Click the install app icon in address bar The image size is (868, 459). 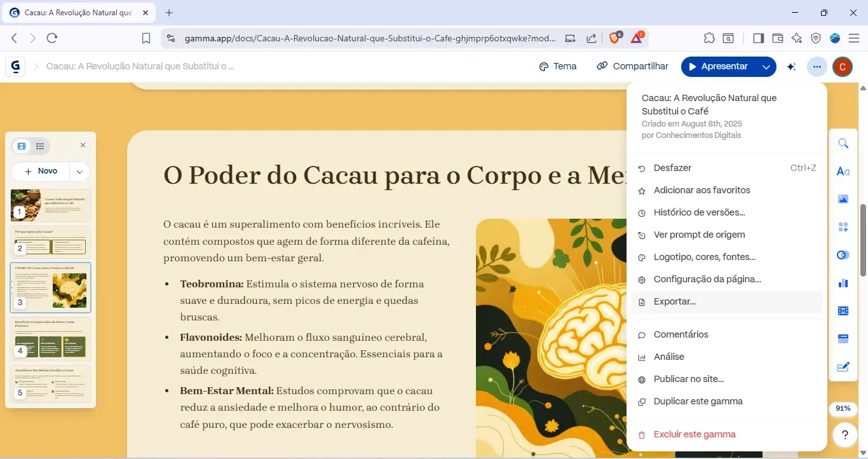coord(571,38)
